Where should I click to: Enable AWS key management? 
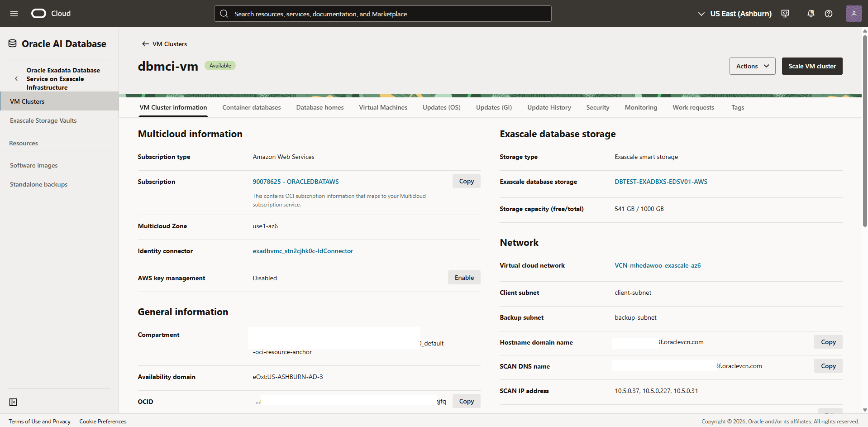(464, 278)
